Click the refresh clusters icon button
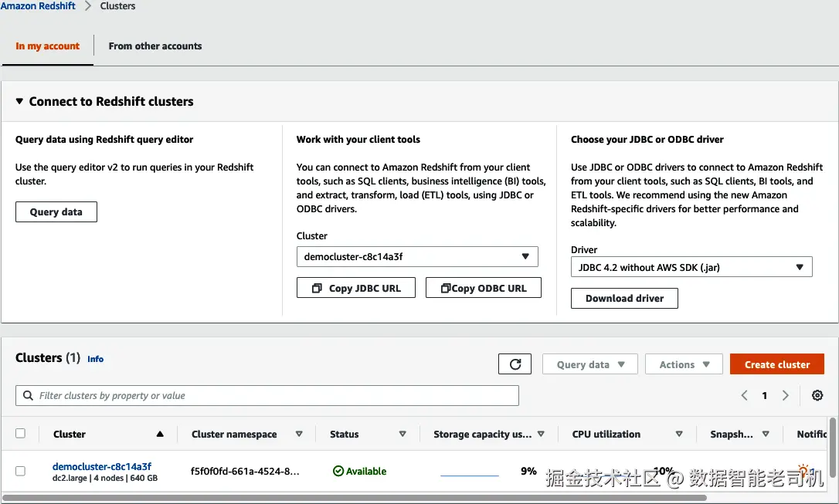 point(515,364)
